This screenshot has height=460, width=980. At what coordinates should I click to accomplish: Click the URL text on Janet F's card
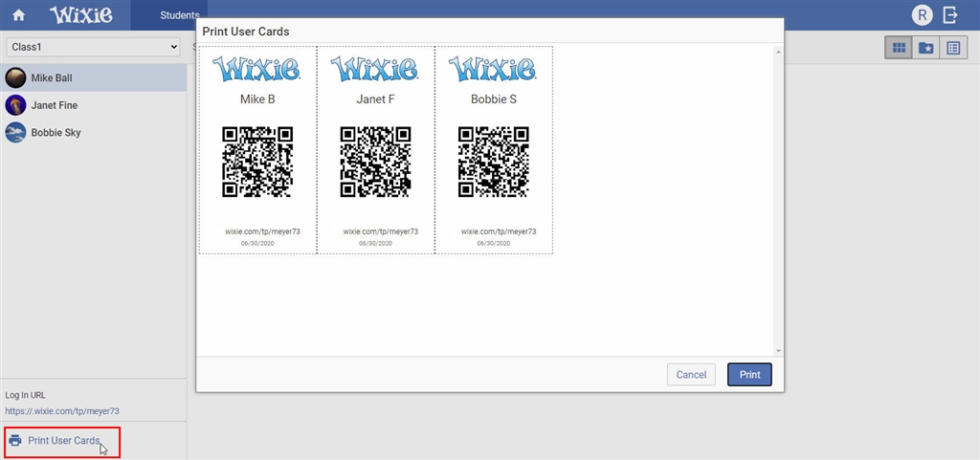click(381, 231)
